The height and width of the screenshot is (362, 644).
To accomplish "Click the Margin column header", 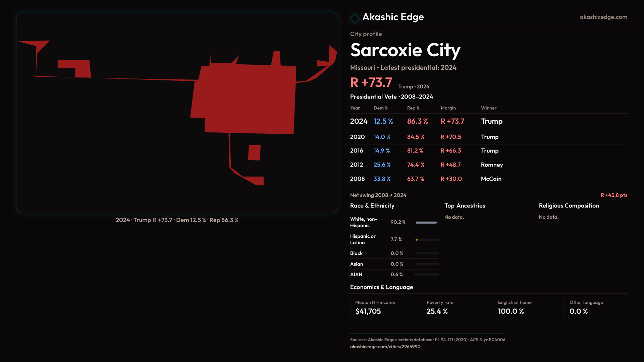I will pos(448,108).
